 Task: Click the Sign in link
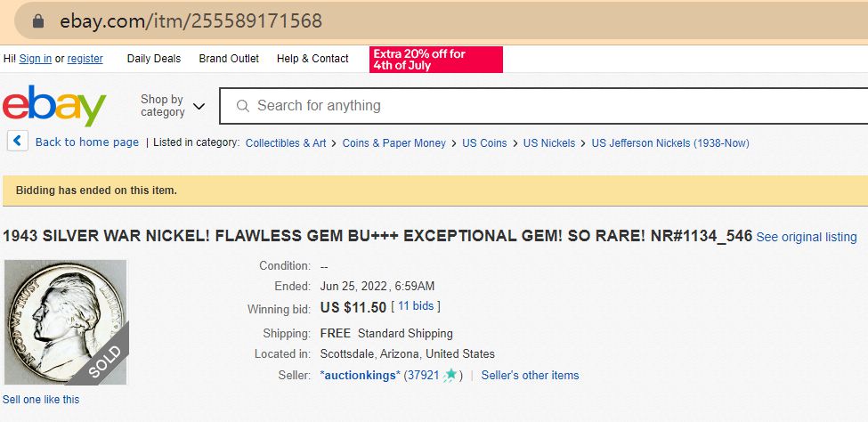36,59
